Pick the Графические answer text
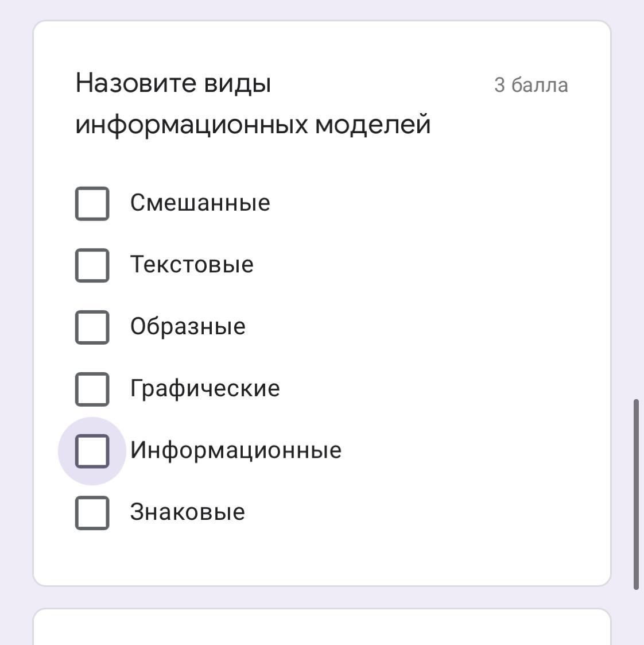The width and height of the screenshot is (644, 645). coord(205,389)
